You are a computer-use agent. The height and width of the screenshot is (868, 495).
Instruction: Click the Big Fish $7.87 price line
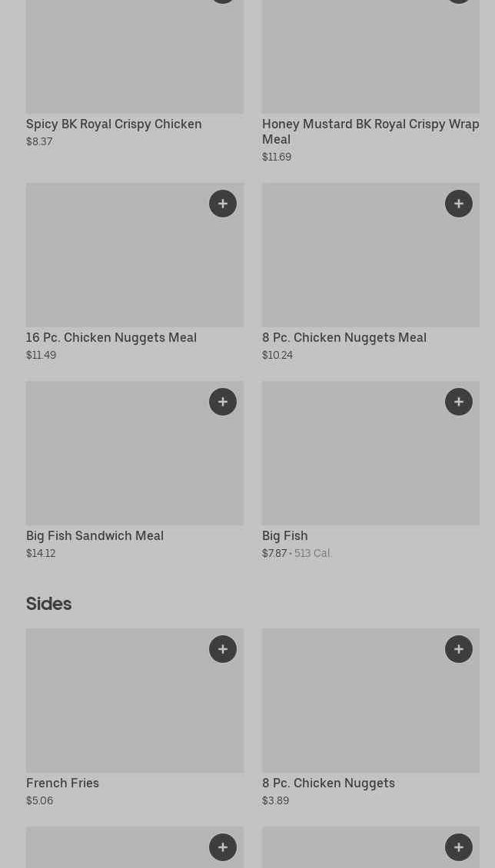[x=274, y=554]
